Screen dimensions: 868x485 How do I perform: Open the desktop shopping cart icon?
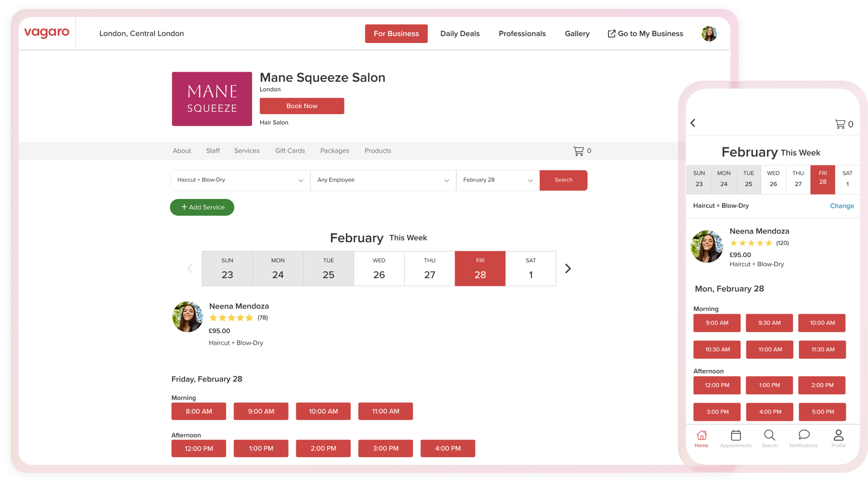point(579,151)
